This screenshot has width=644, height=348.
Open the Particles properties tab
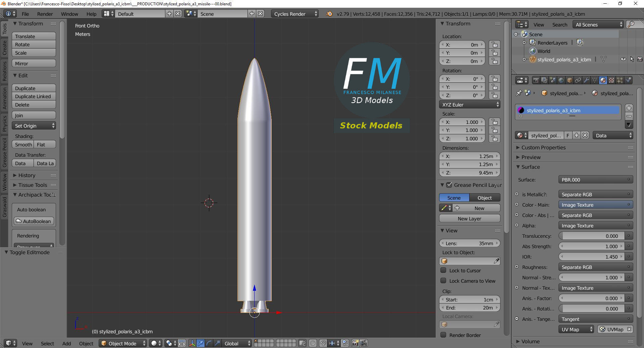click(x=620, y=80)
